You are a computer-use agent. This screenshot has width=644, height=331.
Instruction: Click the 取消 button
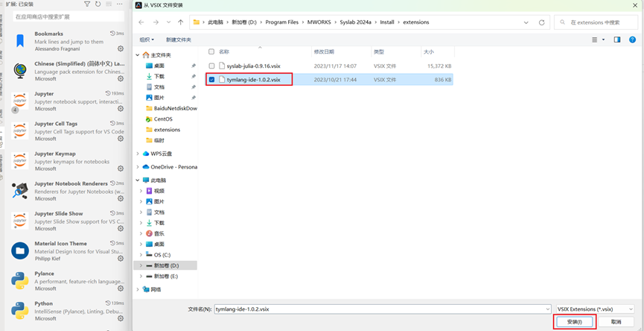click(x=616, y=322)
